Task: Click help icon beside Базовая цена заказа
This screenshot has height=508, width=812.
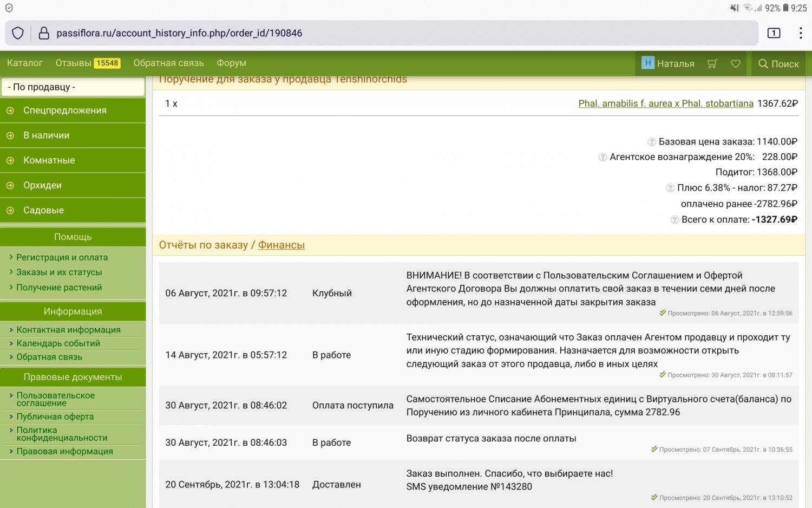Action: click(652, 142)
